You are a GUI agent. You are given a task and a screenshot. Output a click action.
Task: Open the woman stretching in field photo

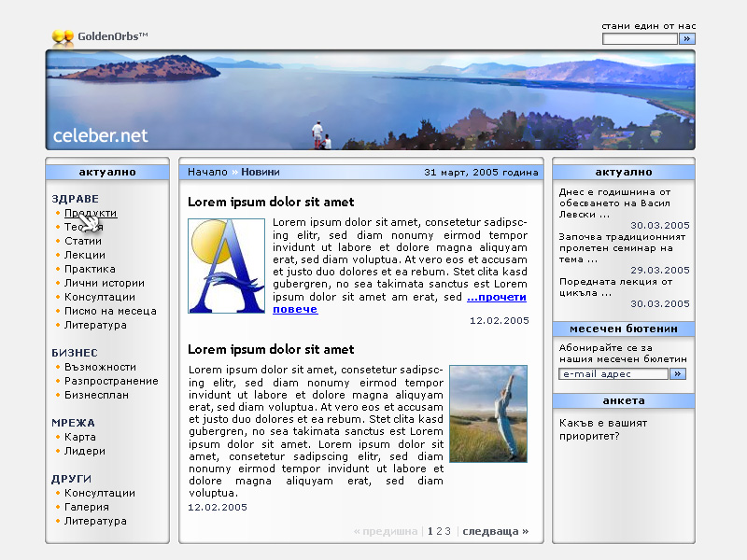488,413
